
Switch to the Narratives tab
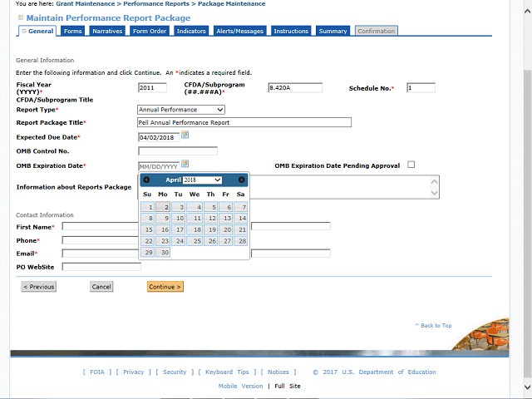pos(107,31)
